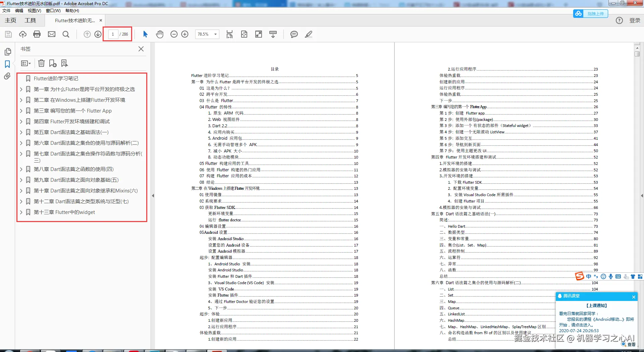Screen dimensions: 644x352
Task: Click 查看 in the 腾讯课堂 popup
Action: tap(632, 344)
